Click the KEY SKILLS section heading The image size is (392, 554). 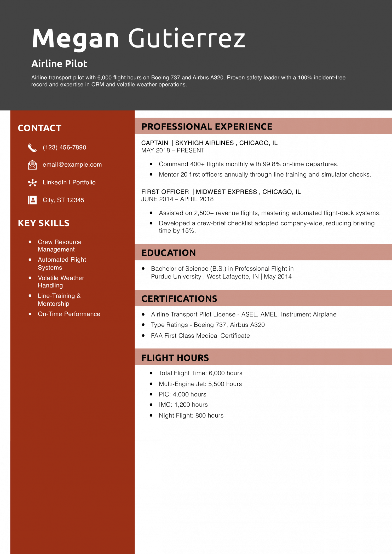[44, 223]
